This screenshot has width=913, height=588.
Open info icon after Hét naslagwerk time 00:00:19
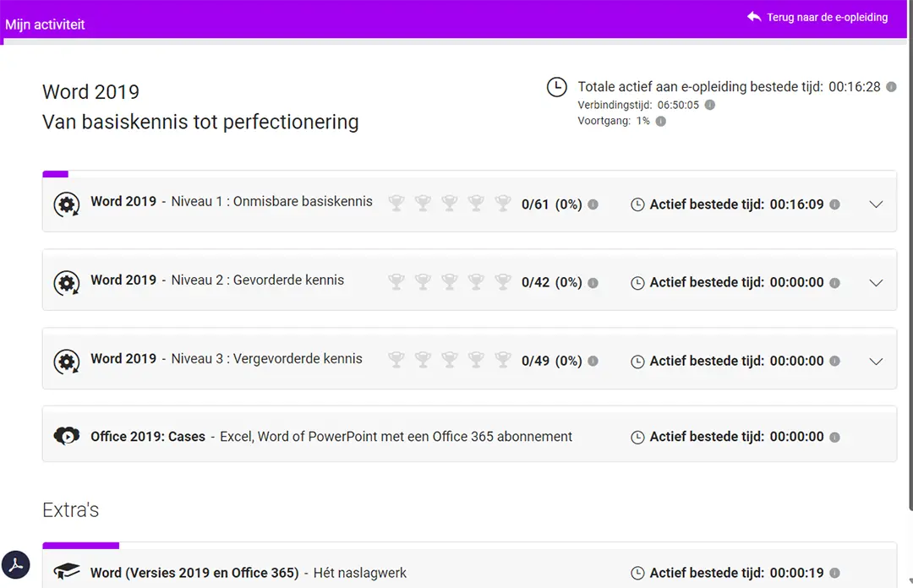point(834,573)
